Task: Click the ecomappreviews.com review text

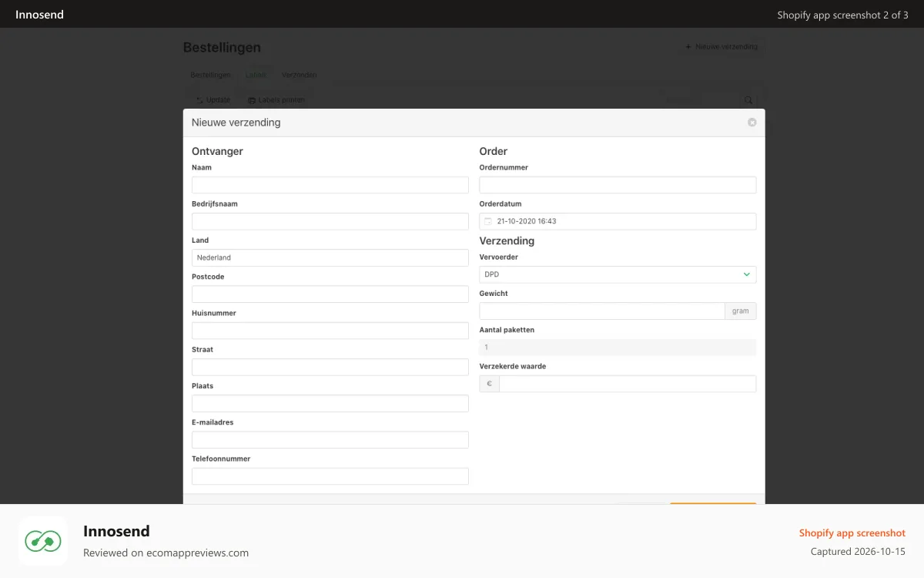Action: pyautogui.click(x=166, y=553)
